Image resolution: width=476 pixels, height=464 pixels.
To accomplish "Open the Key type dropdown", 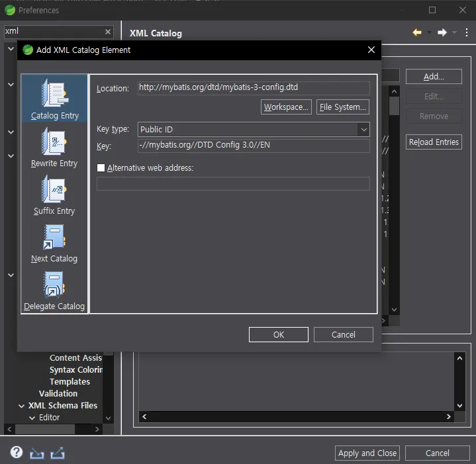I will coord(363,130).
